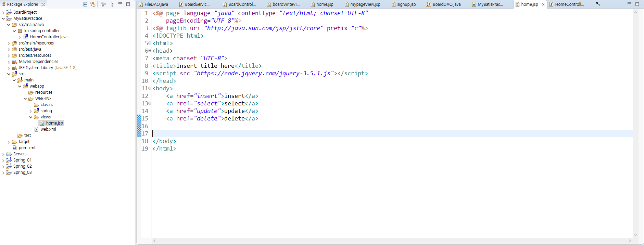644x245 pixels.
Task: Close the Package Explorer view tab
Action: [x=43, y=4]
